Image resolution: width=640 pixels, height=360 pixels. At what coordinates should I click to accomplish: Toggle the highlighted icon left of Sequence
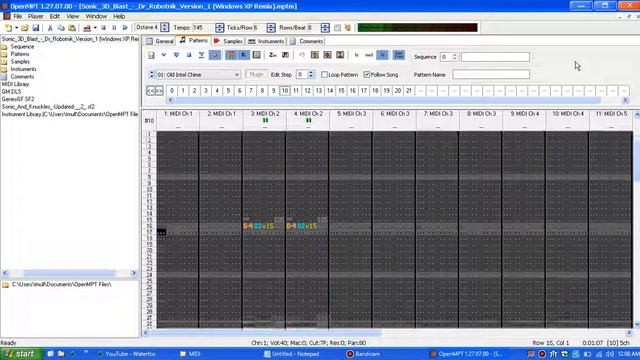coord(399,55)
